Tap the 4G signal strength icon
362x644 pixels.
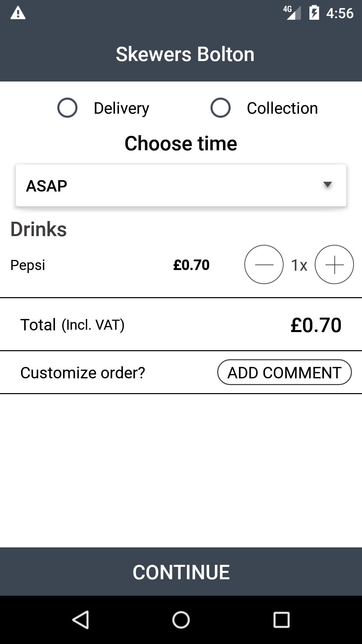click(292, 13)
